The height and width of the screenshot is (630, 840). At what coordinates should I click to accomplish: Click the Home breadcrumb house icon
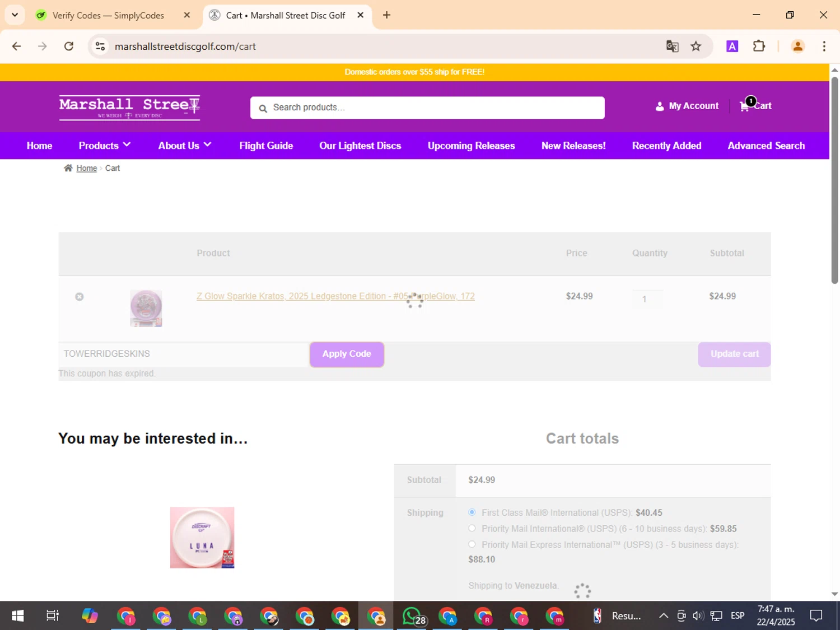68,168
